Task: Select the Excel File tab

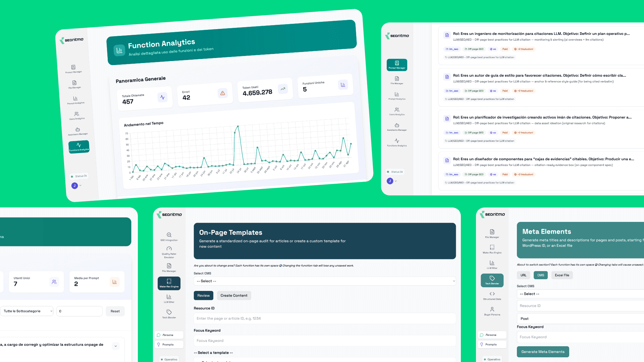Action: 562,275
